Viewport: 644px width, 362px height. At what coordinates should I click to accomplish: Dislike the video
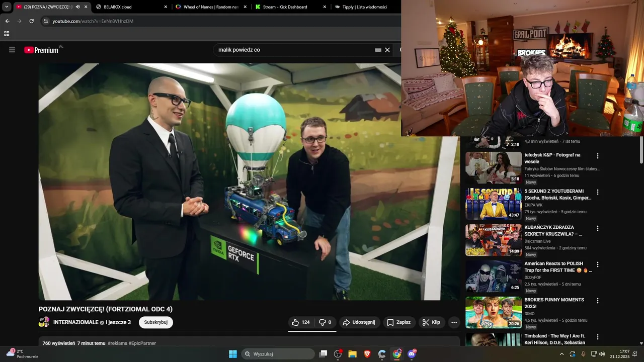[325, 322]
